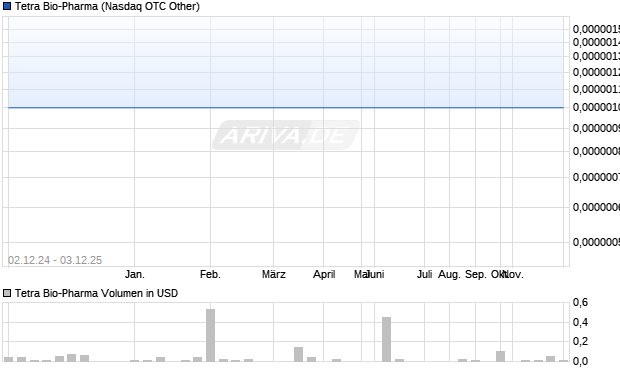Click the tall volume bar in June
The width and height of the screenshot is (620, 371).
point(386,339)
